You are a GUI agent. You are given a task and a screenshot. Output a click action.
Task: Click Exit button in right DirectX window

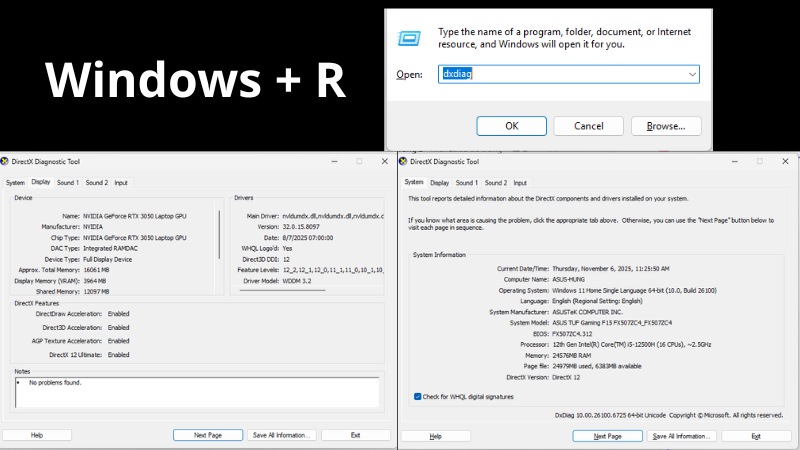[x=756, y=436]
